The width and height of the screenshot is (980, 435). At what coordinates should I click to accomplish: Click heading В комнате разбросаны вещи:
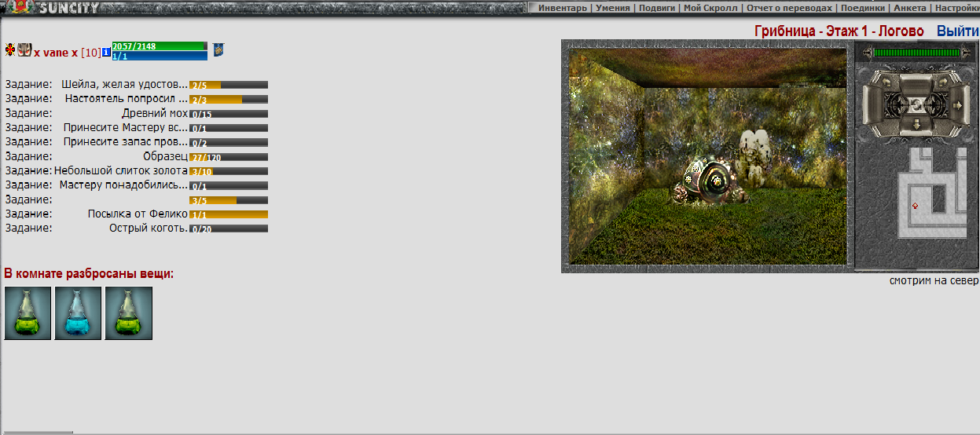pos(89,273)
